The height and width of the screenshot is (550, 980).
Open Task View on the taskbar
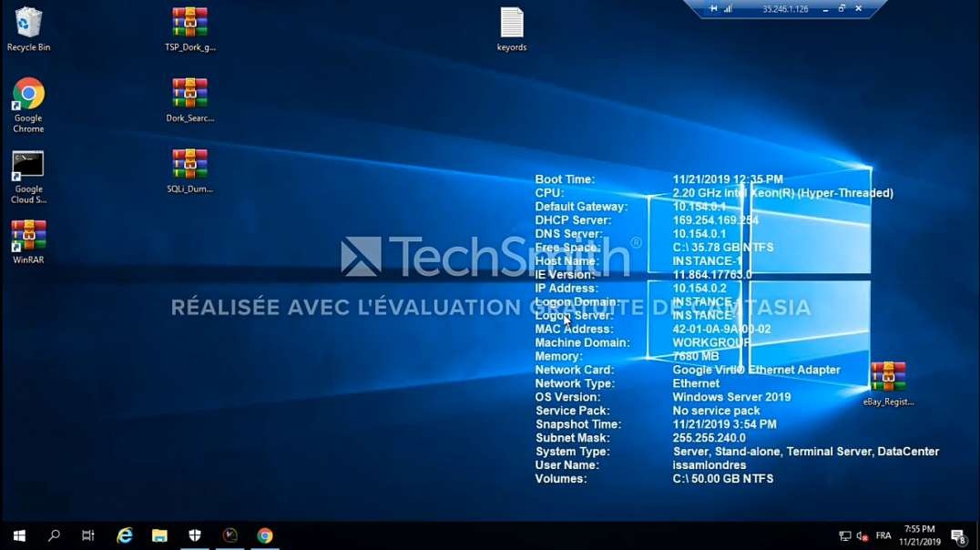click(x=88, y=535)
